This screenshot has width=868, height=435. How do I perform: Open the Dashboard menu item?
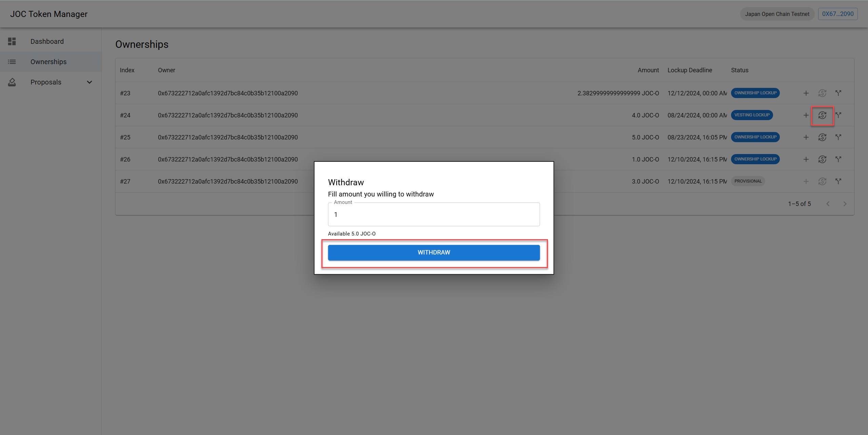coord(47,41)
